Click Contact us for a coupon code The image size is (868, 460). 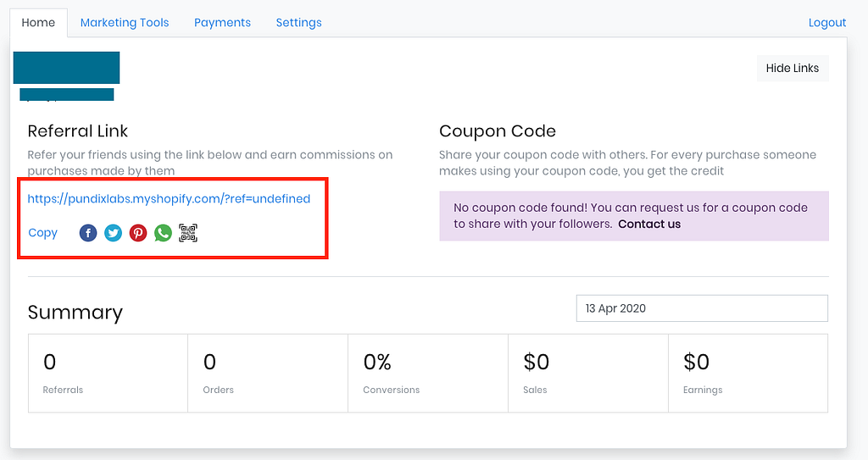coord(649,224)
